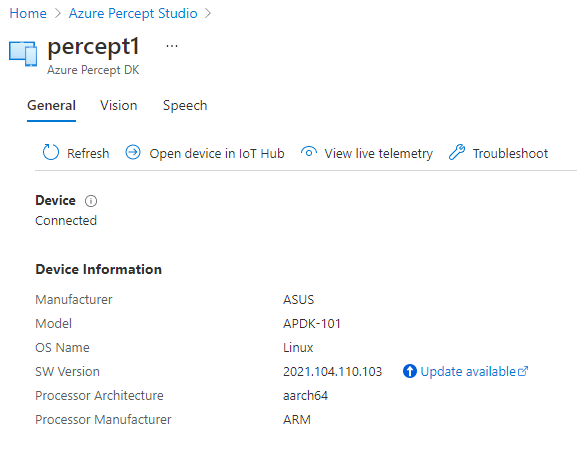Click Open device in IoT Hub text
Image resolution: width=577 pixels, height=474 pixels.
point(217,153)
